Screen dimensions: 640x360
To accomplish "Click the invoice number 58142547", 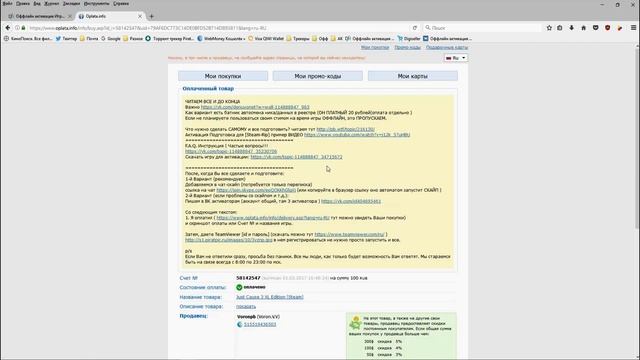I will [248, 278].
